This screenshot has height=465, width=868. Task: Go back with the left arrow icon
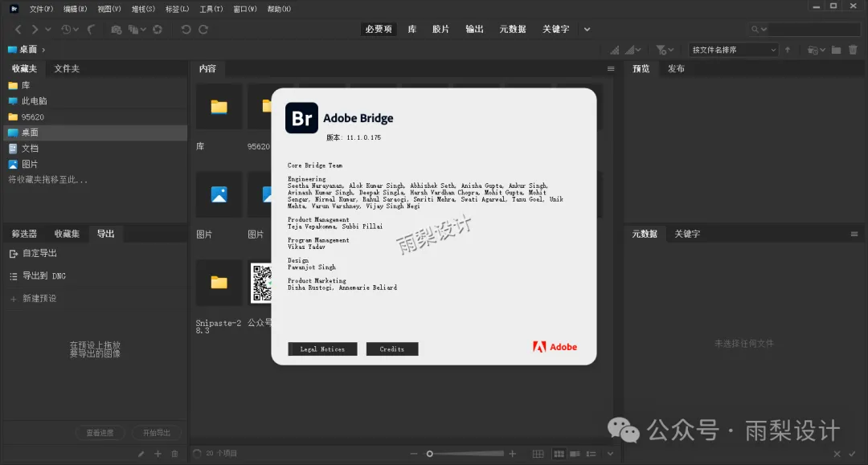coord(18,29)
